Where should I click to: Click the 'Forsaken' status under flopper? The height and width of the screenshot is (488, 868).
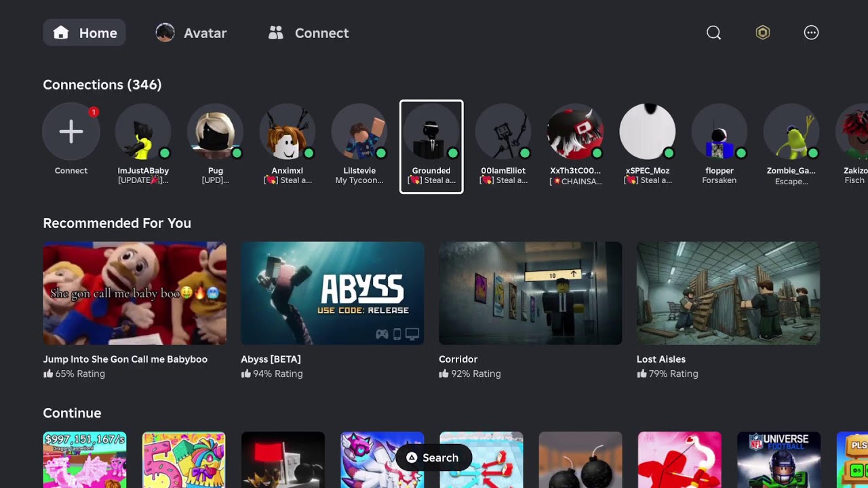(719, 180)
